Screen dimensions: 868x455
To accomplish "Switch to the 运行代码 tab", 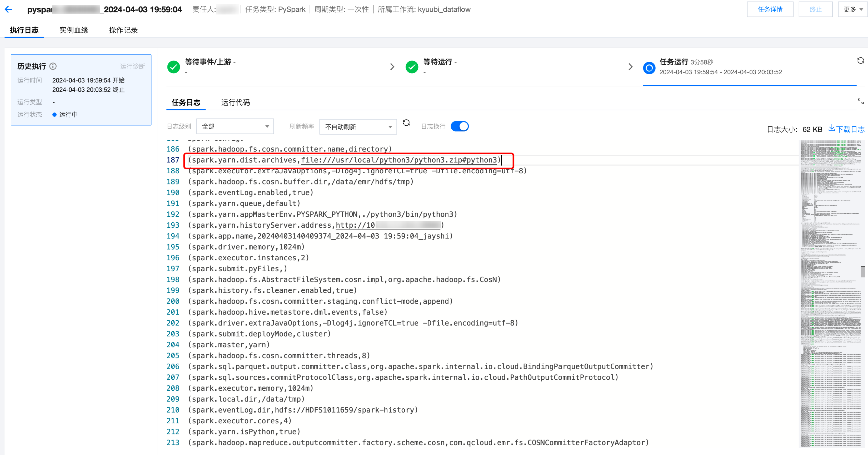I will coord(235,102).
